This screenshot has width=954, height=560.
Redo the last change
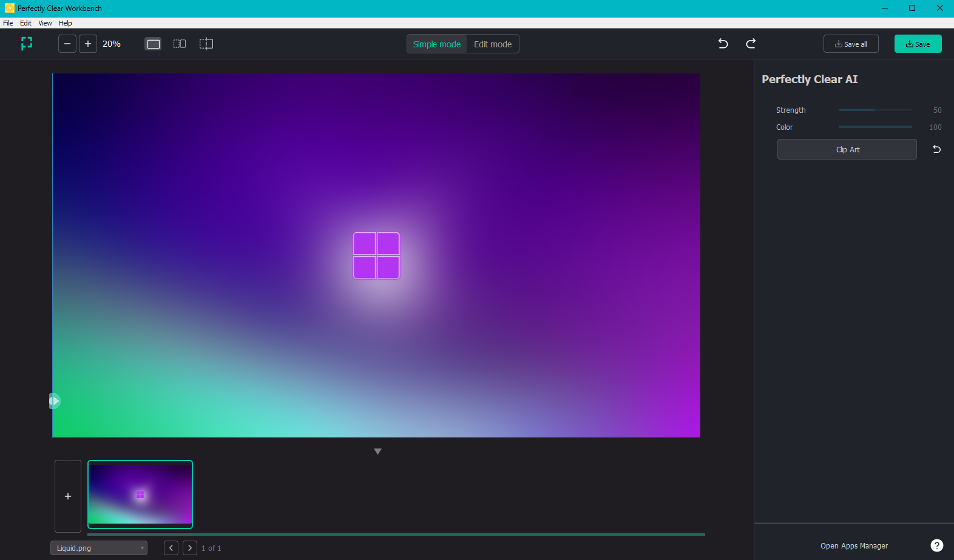click(x=751, y=44)
